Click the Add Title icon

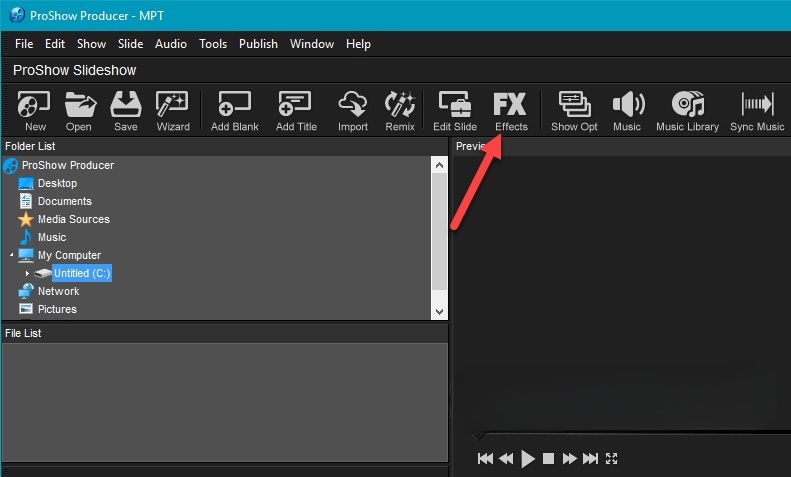[x=296, y=110]
